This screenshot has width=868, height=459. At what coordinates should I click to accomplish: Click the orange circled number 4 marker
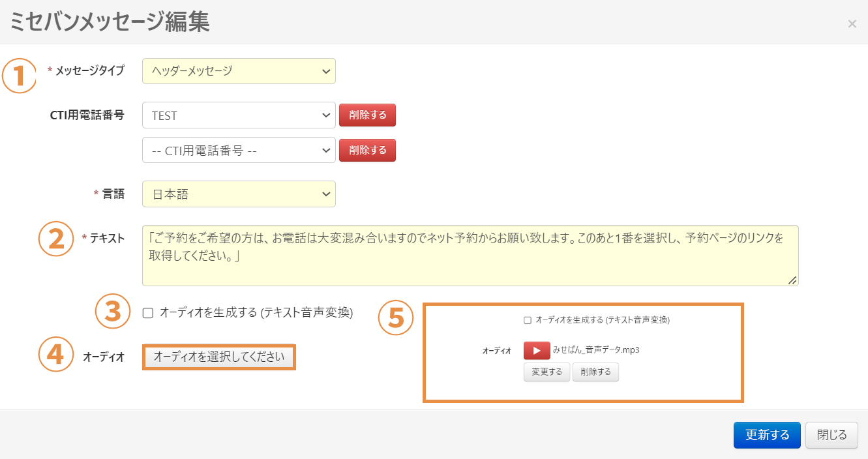pos(56,354)
